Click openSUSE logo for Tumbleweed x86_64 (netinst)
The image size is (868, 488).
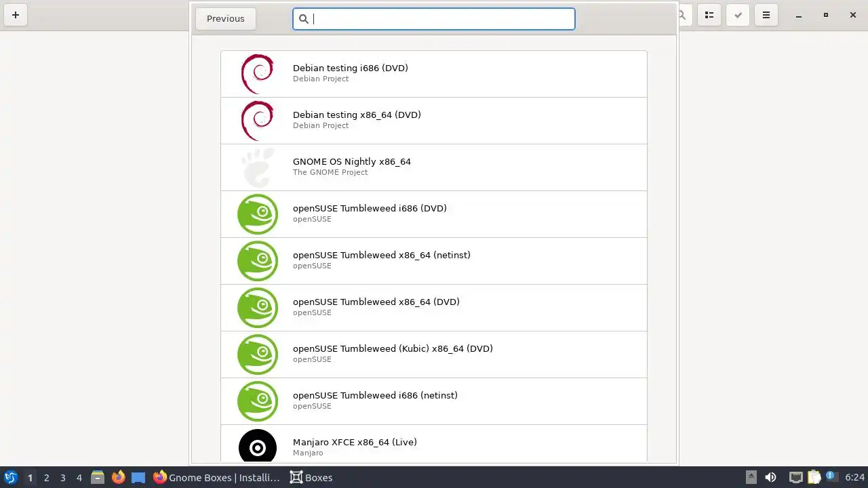tap(258, 261)
